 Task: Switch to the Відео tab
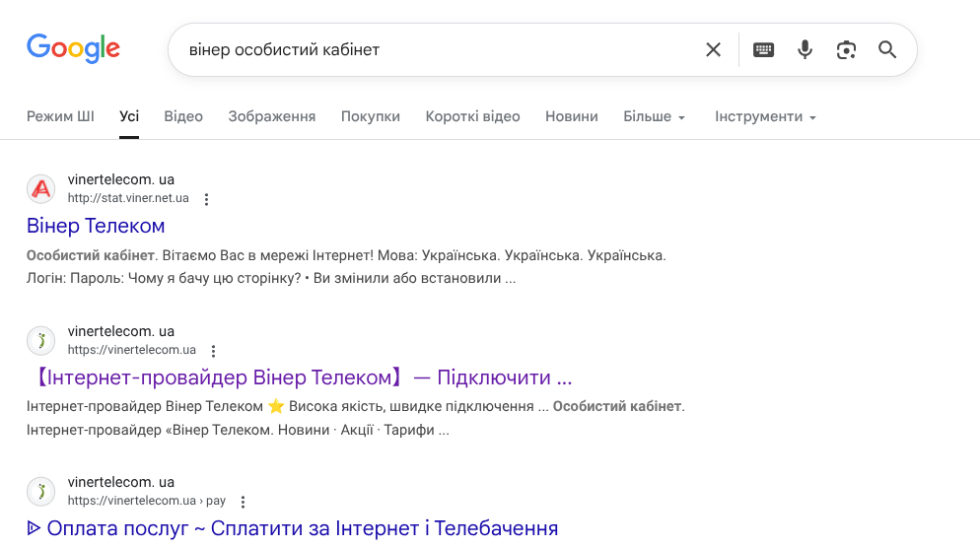pos(183,117)
